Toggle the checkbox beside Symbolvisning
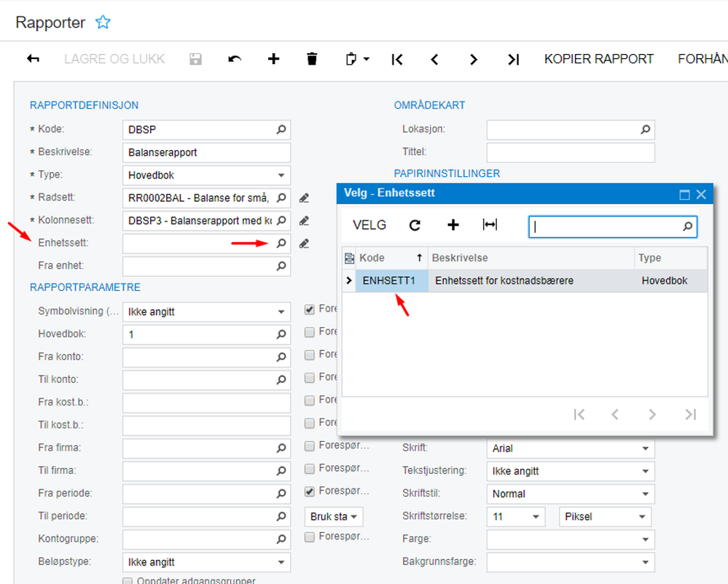 tap(310, 309)
